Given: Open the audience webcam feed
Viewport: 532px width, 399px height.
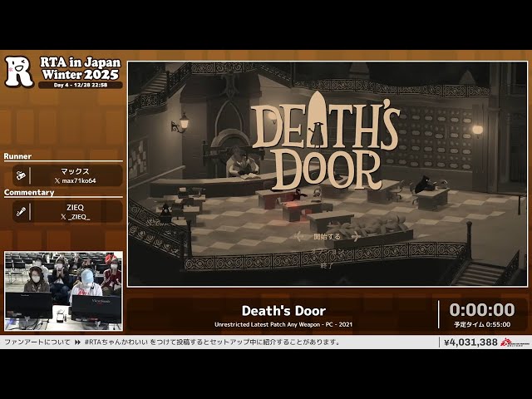Looking at the screenshot, I should pyautogui.click(x=64, y=291).
